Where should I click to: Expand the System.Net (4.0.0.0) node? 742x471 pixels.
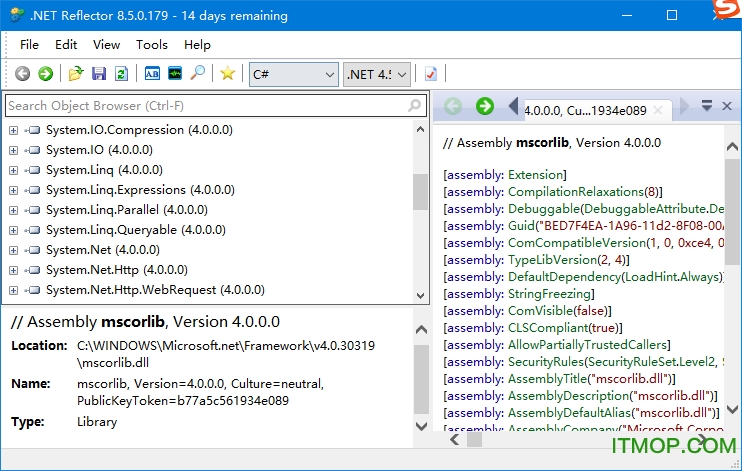(13, 250)
